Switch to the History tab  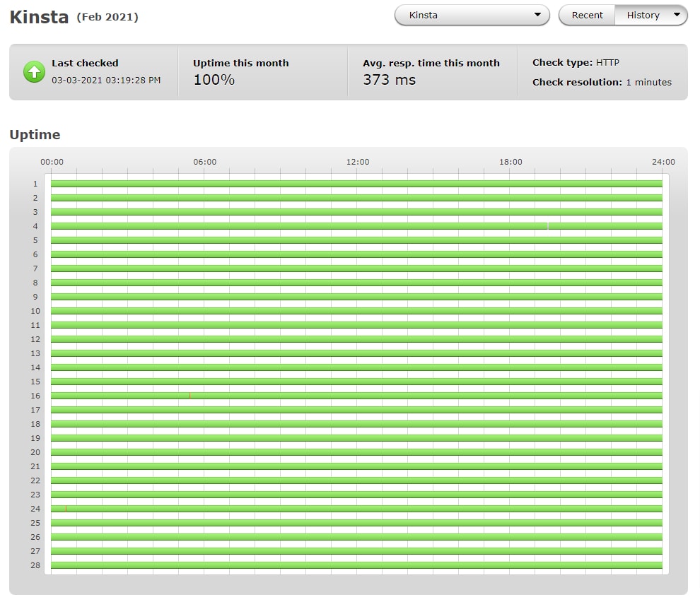pos(643,15)
